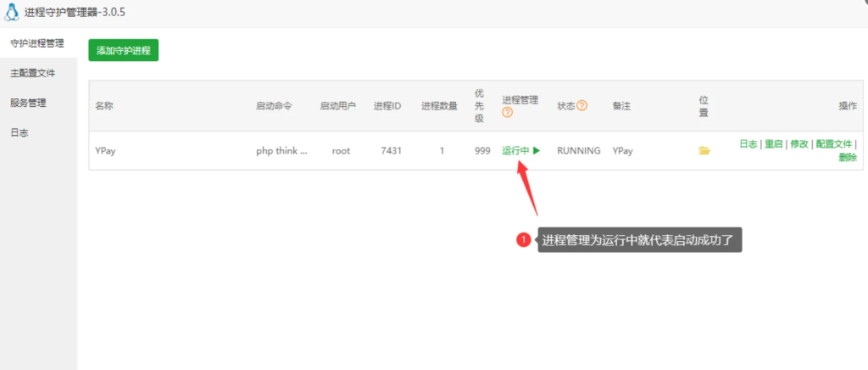This screenshot has width=868, height=370.
Task: Click the 位置 column header
Action: pyautogui.click(x=704, y=106)
